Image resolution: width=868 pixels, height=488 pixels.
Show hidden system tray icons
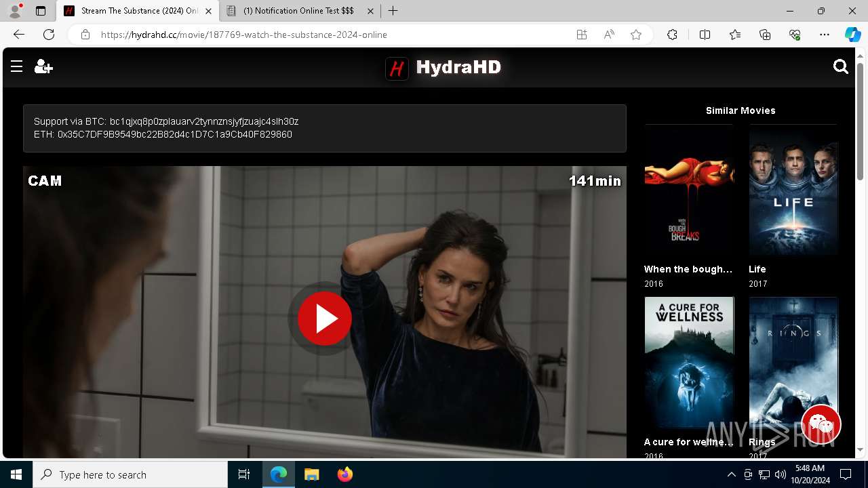point(731,474)
